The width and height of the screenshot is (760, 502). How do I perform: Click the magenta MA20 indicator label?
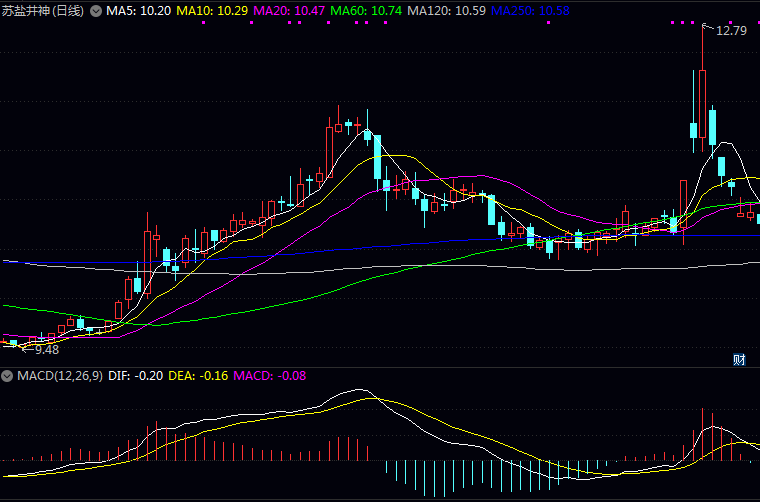pyautogui.click(x=289, y=11)
